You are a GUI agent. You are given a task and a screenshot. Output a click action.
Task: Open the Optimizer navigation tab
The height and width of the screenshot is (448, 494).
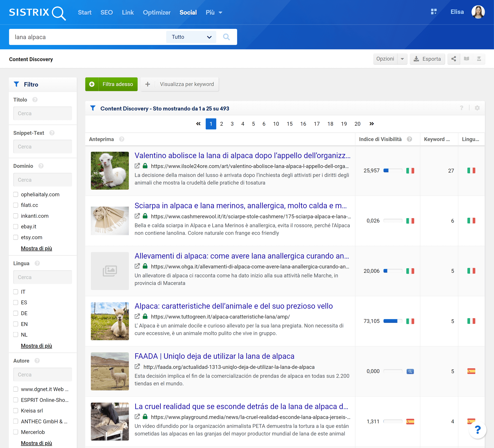pos(157,13)
